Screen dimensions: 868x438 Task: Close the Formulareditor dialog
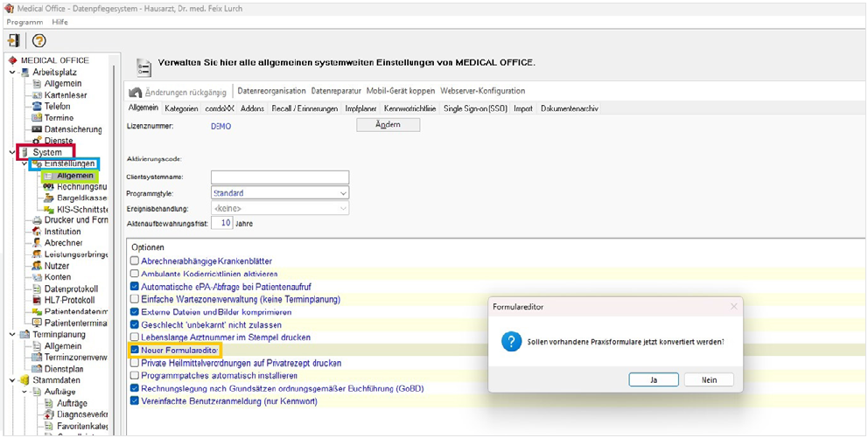[734, 306]
